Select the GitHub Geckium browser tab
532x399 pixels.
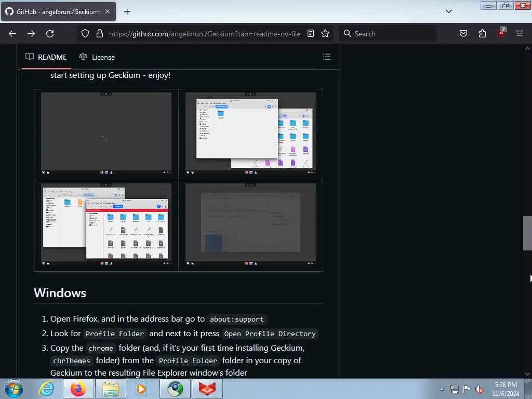tap(58, 11)
